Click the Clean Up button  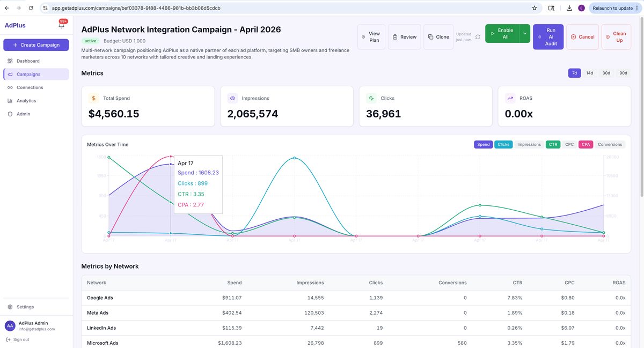(616, 37)
